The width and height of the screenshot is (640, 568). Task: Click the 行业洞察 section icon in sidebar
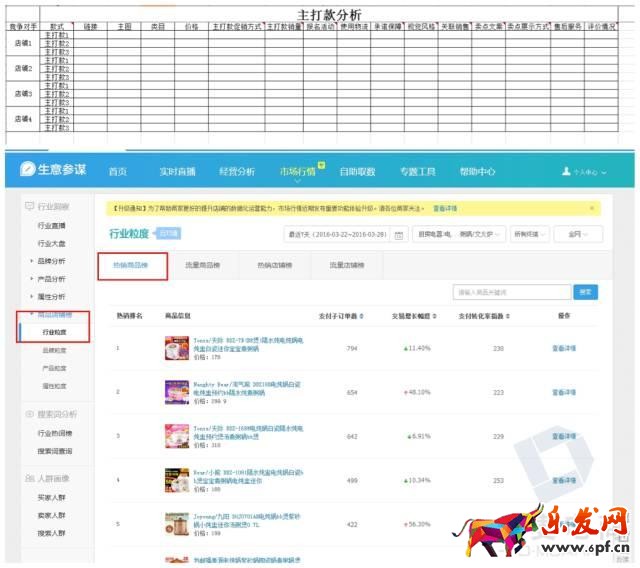click(x=28, y=207)
